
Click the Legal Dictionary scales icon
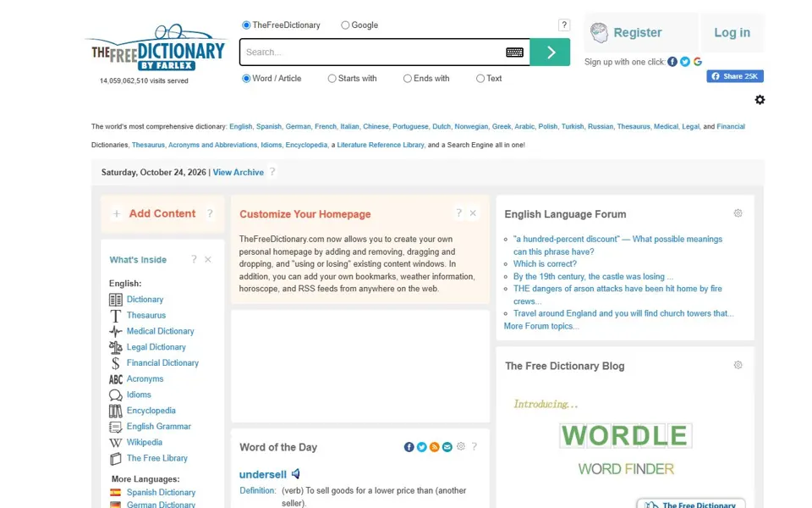(116, 347)
